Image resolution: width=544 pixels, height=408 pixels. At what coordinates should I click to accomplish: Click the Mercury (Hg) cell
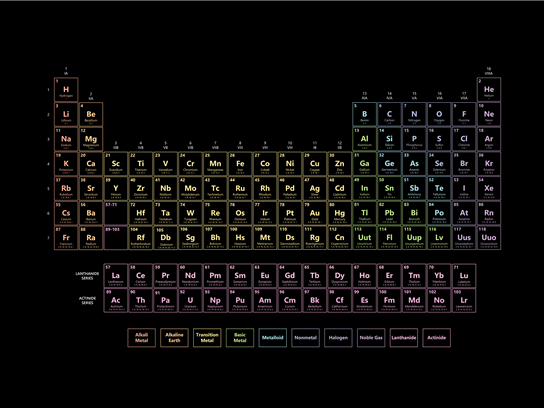click(x=340, y=213)
